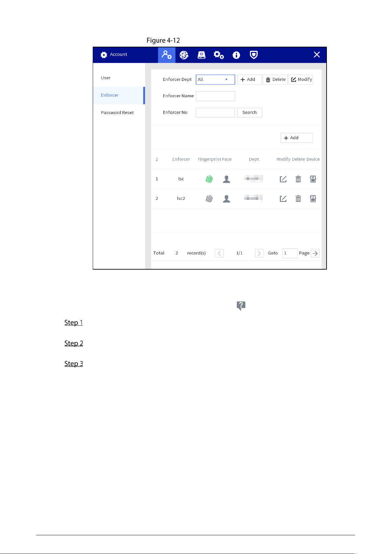Select User in the left sidebar

coord(119,78)
